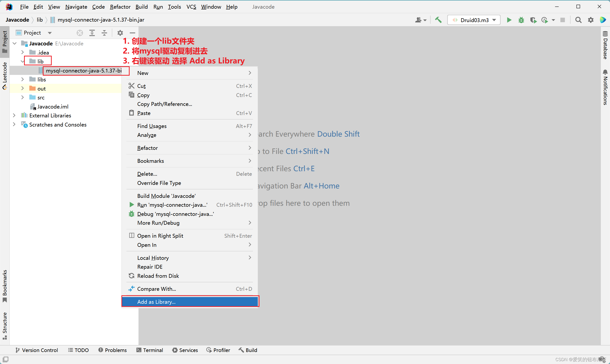The width and height of the screenshot is (610, 364).
Task: Open IDE settings gear icon at top right
Action: [591, 20]
